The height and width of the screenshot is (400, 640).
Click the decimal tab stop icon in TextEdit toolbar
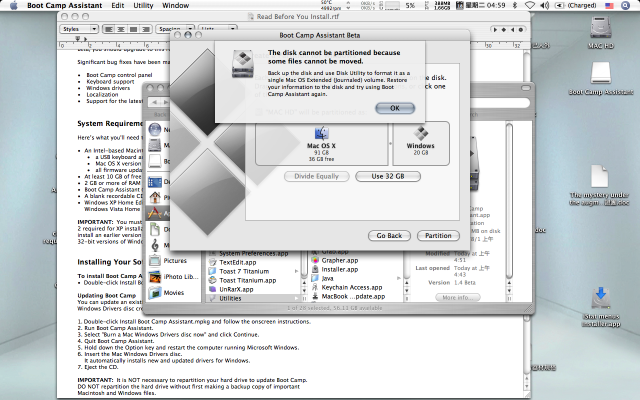pyautogui.click(x=520, y=29)
